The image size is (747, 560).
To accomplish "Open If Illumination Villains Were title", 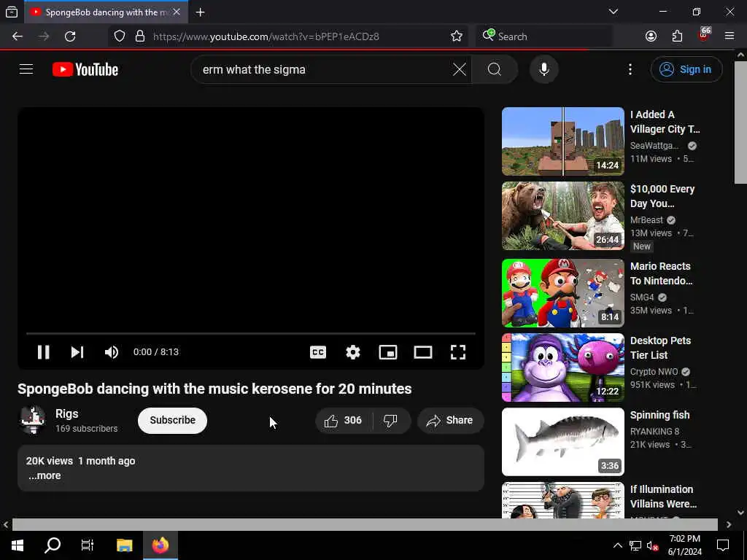I will point(663,496).
